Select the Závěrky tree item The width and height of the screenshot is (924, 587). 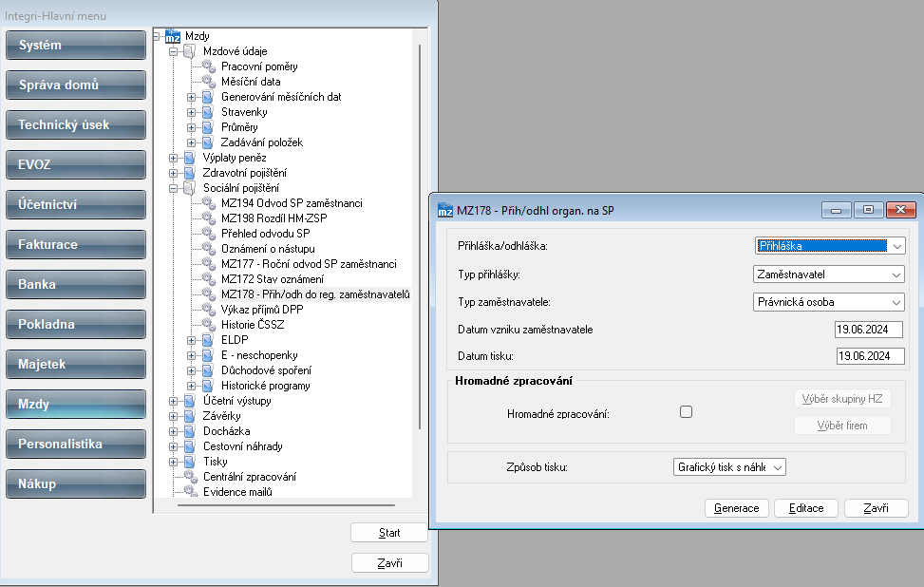(221, 416)
